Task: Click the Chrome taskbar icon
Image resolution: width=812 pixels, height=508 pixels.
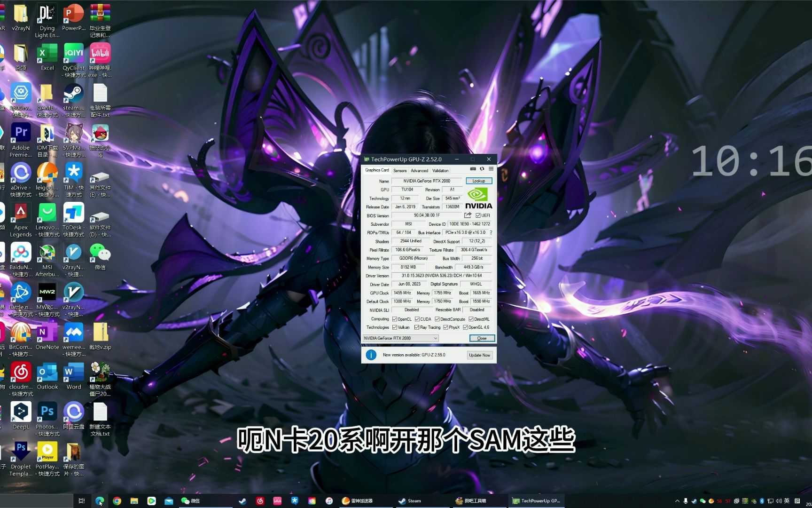Action: tap(117, 501)
